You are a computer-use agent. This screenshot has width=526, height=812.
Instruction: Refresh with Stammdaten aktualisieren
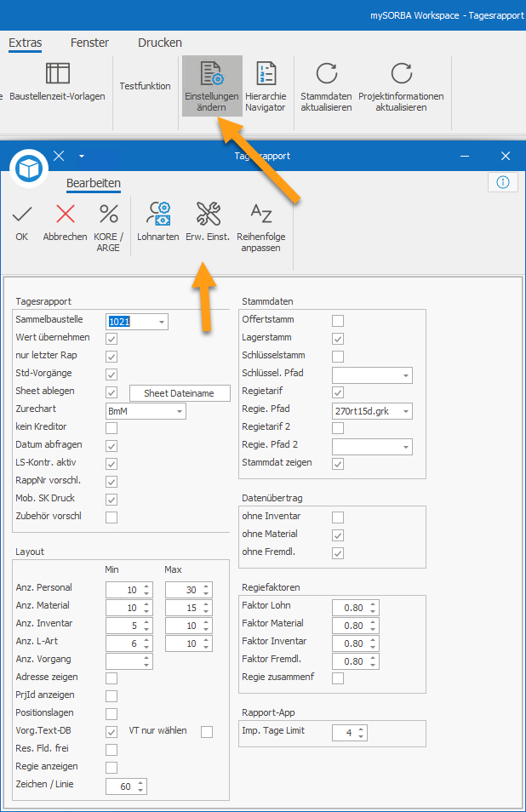coord(326,86)
